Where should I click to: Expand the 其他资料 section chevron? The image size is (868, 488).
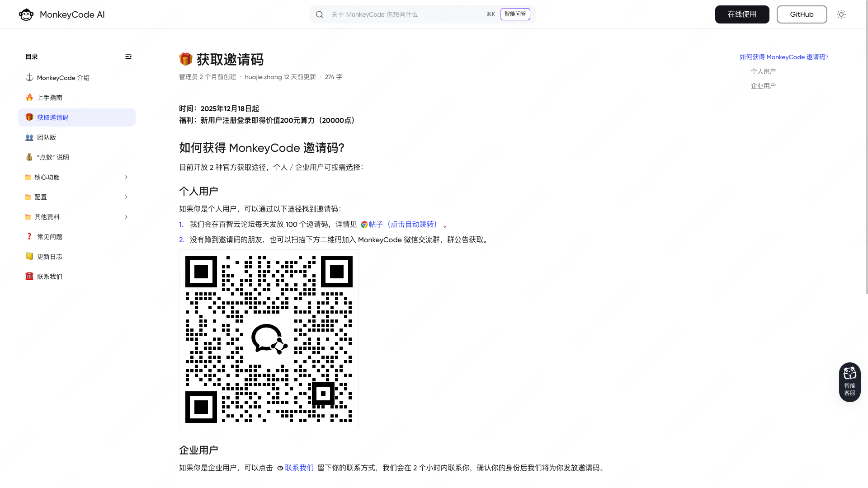point(126,217)
